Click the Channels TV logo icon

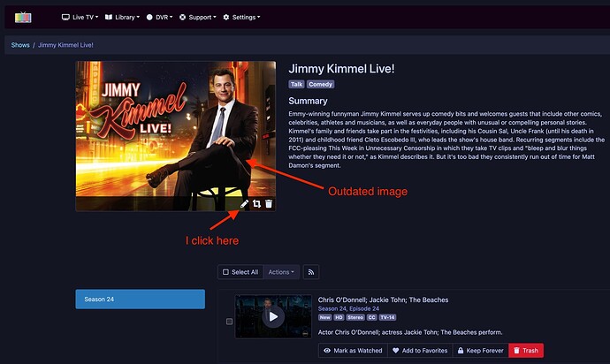(x=23, y=17)
